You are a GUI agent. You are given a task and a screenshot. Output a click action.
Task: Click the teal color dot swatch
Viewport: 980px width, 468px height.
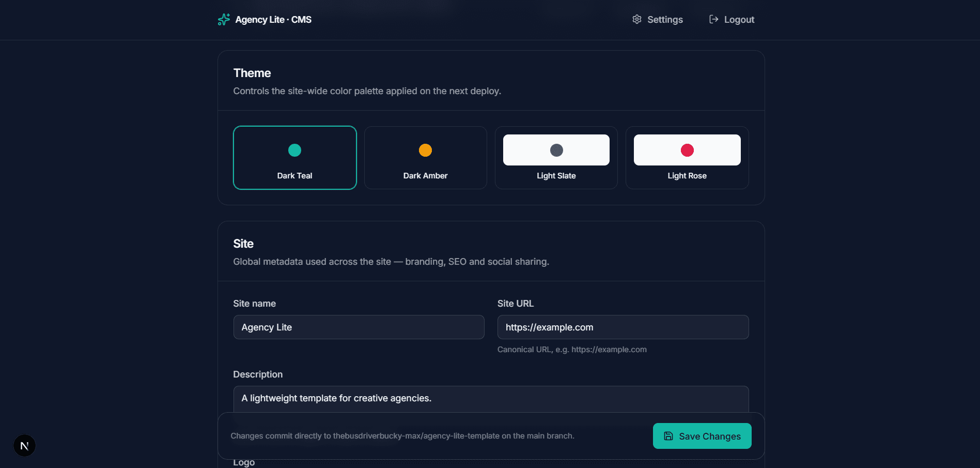tap(294, 150)
